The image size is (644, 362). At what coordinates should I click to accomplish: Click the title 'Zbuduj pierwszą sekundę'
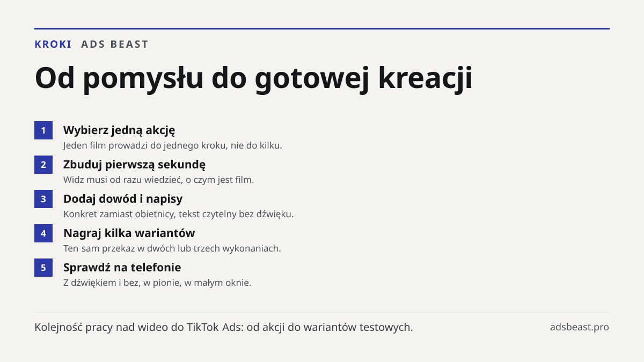134,165
